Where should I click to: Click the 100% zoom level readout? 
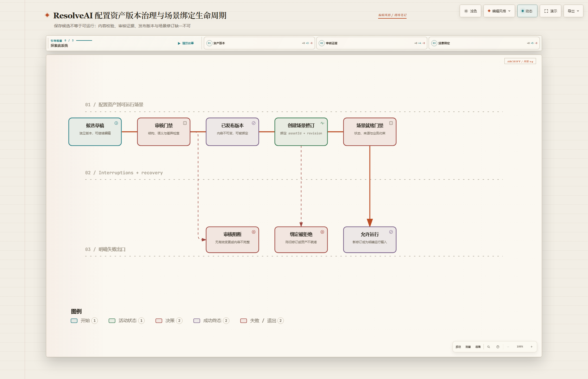pos(520,347)
